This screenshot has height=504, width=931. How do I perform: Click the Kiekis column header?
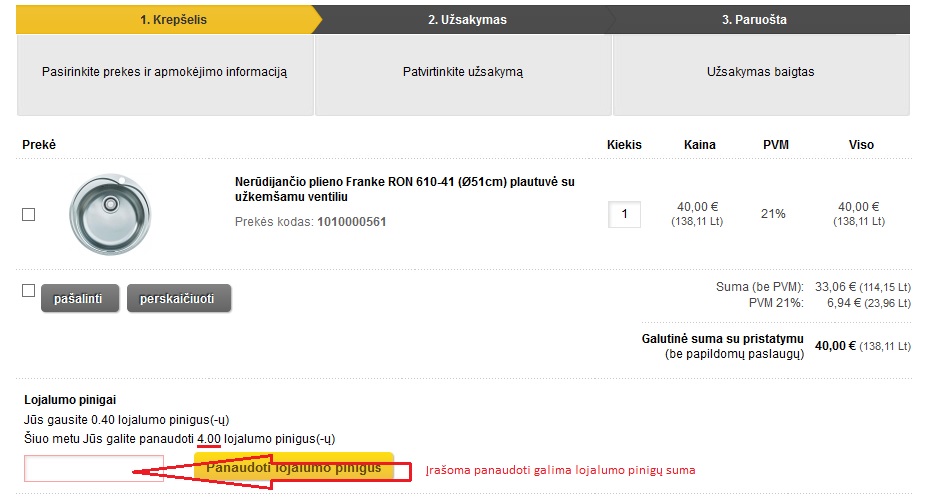[x=624, y=144]
